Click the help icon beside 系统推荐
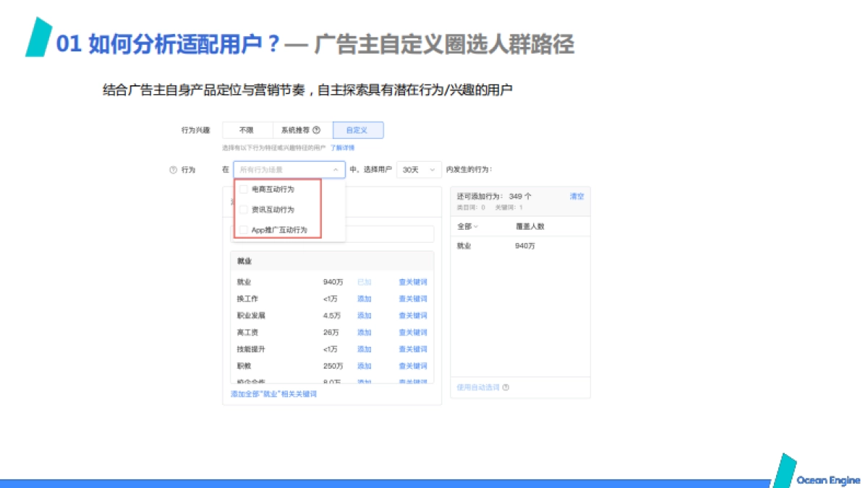 tap(317, 130)
